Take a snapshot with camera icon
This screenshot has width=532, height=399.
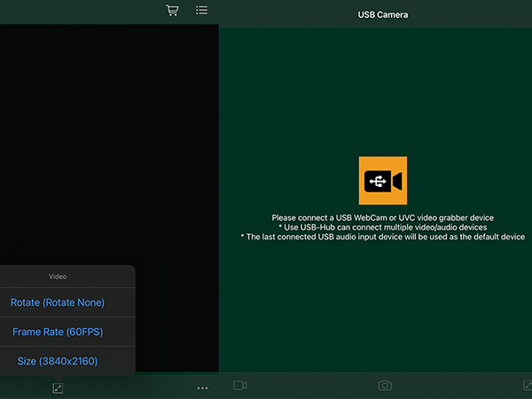(x=385, y=386)
